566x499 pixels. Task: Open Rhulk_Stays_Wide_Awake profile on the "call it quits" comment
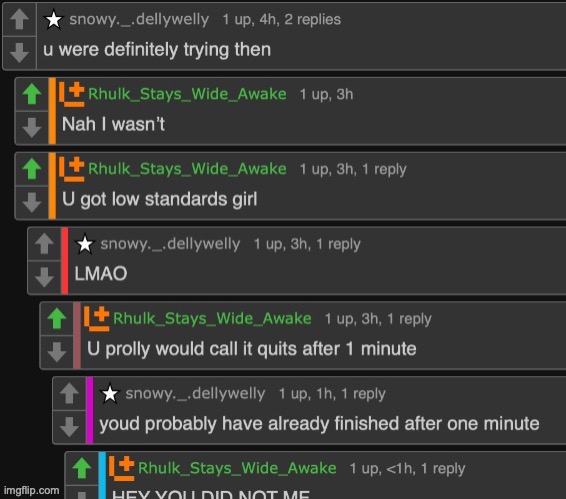[x=212, y=318]
